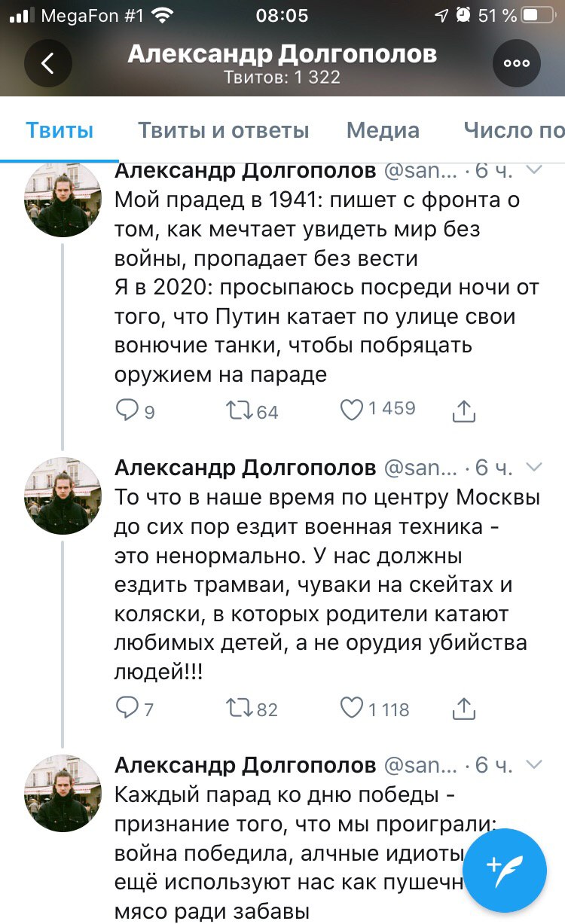Tap the profile avatar on first tweet
Viewport: 565px width, 924px height.
coord(63,200)
